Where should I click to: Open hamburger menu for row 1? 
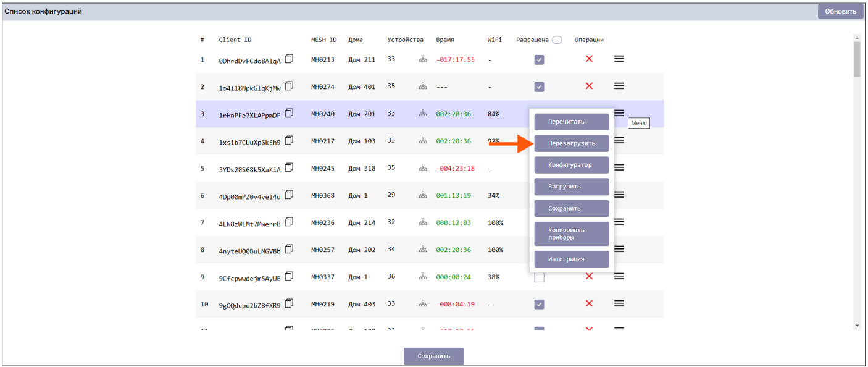point(619,59)
